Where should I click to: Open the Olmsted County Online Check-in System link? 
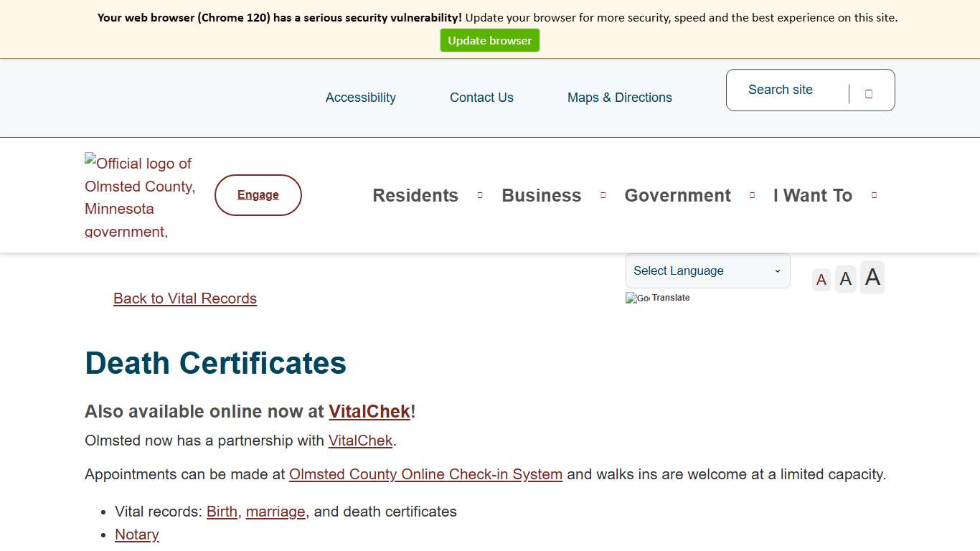coord(425,474)
